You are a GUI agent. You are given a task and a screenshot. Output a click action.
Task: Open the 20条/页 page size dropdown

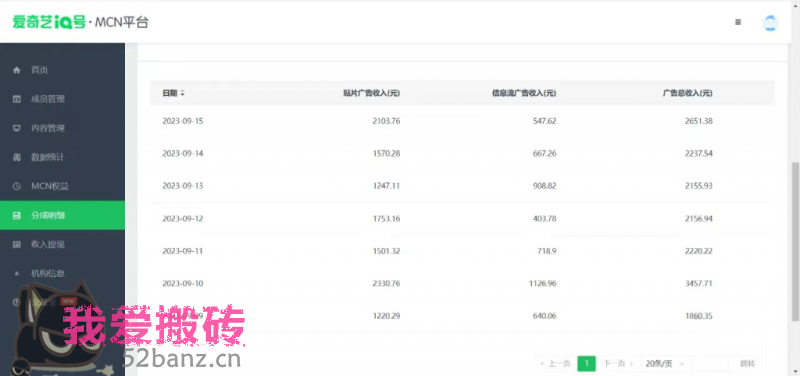(664, 364)
